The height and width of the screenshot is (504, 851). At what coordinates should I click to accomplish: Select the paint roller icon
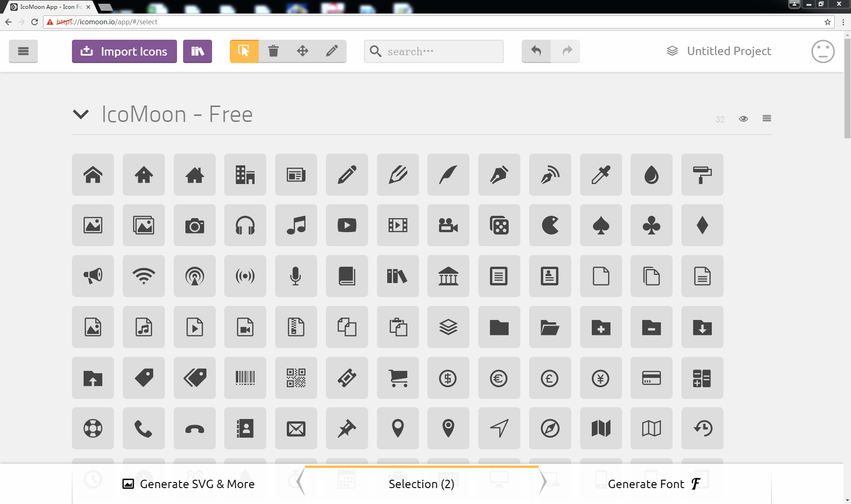(702, 175)
